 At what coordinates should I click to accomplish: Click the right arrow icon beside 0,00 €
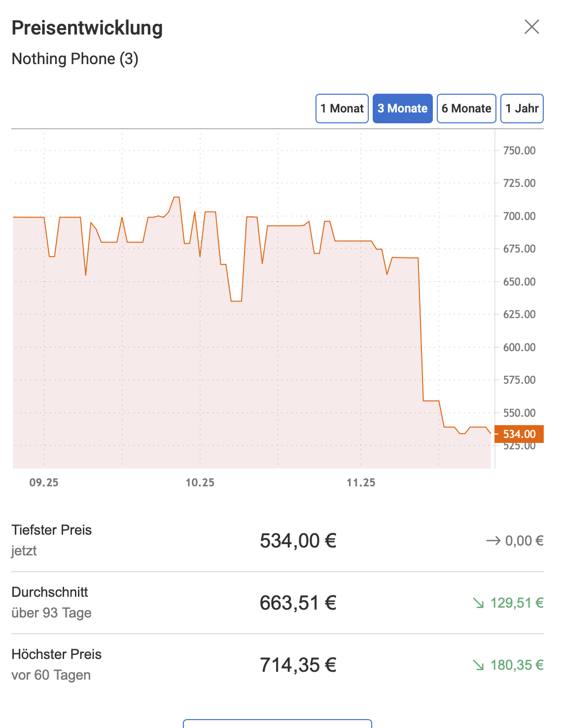pos(493,541)
